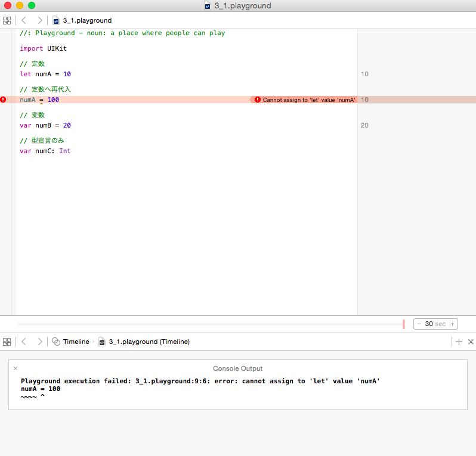Open related items menu in Timeline jump bar
Image resolution: width=476 pixels, height=456 pixels.
tap(7, 342)
